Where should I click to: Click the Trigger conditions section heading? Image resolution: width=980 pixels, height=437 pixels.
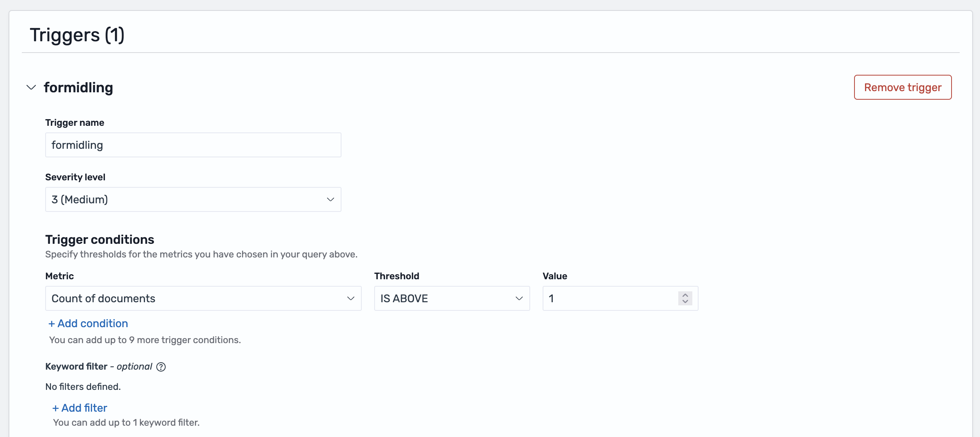[99, 239]
